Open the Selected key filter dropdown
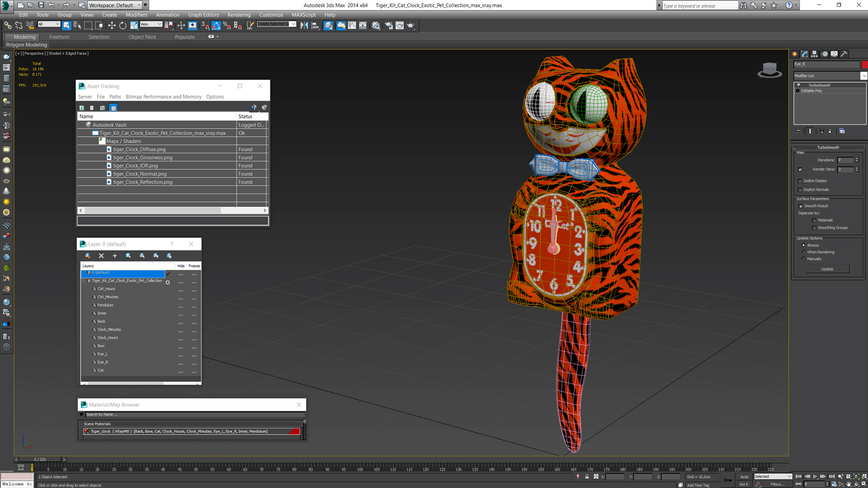This screenshot has width=868, height=488. [773, 477]
